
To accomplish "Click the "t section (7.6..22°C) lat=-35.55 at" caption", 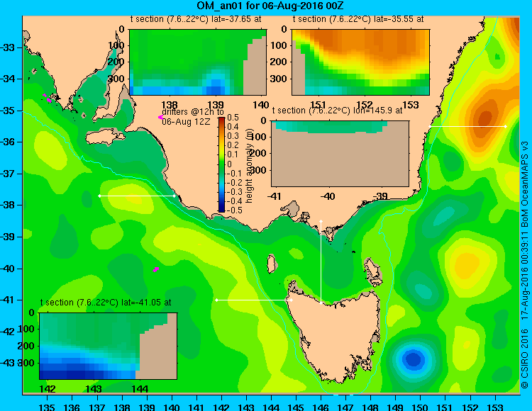I will pos(358,19).
